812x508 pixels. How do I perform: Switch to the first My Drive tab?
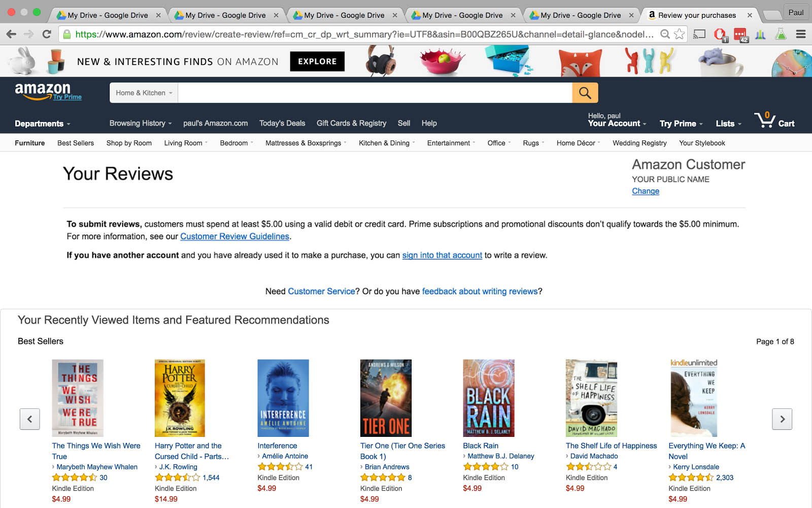[108, 15]
